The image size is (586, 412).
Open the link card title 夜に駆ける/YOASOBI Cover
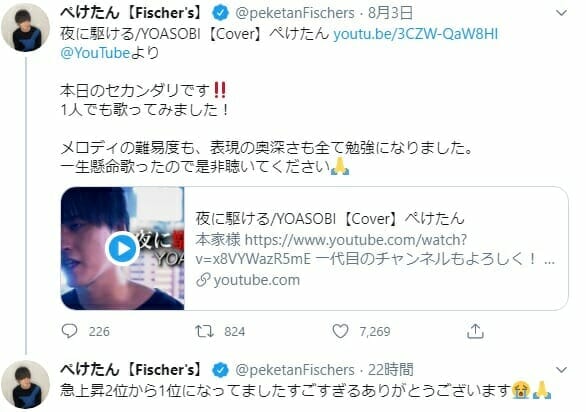click(330, 218)
